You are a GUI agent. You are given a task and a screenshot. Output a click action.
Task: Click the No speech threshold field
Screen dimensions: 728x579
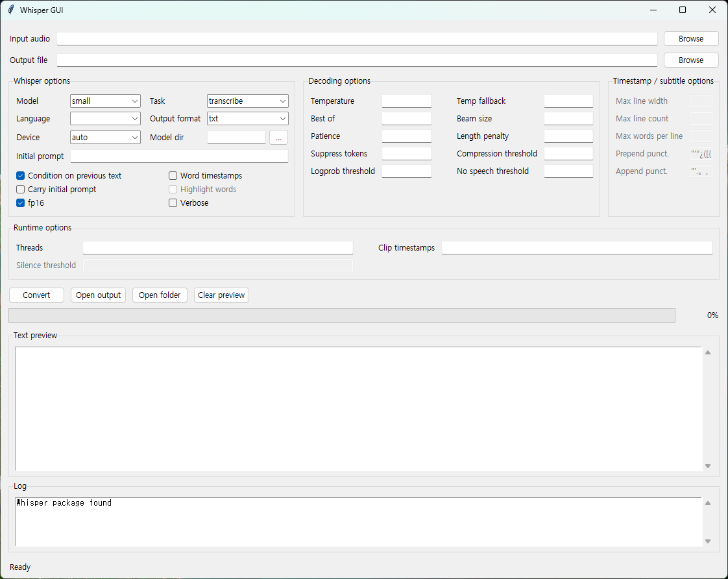pyautogui.click(x=568, y=171)
